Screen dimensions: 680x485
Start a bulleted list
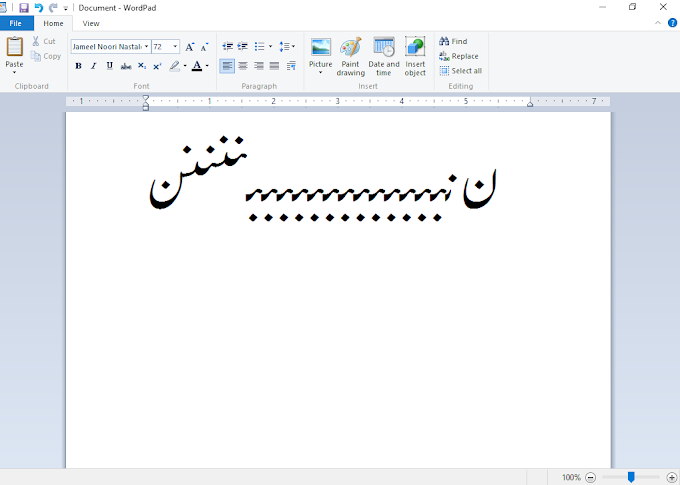click(x=259, y=46)
